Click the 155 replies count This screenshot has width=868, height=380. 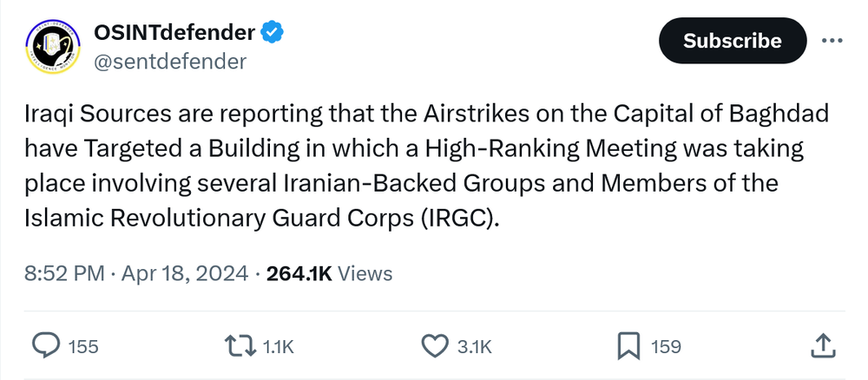click(83, 347)
